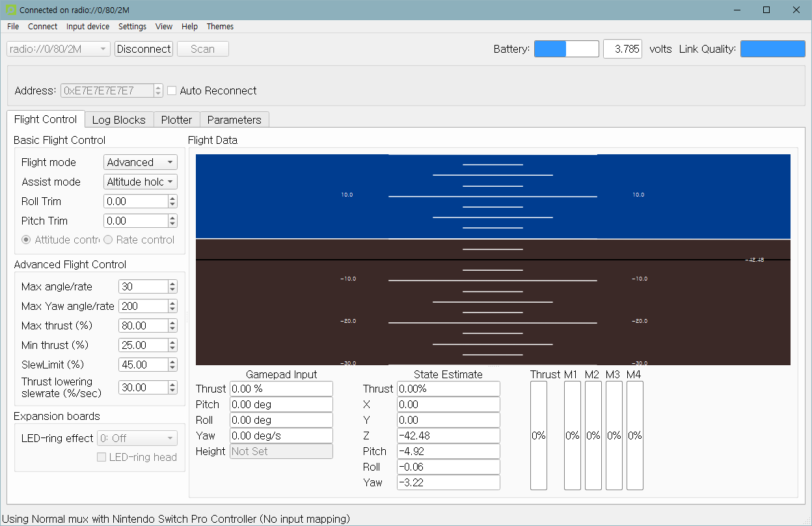
Task: Decrease Max Yaw angle/rate with down arrow
Action: pyautogui.click(x=172, y=309)
